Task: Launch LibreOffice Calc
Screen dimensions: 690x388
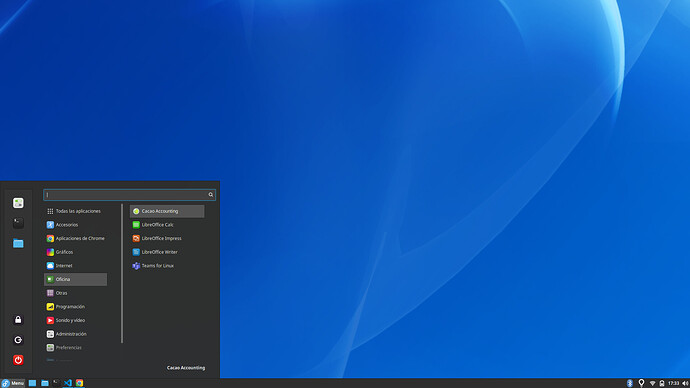Action: pyautogui.click(x=167, y=225)
